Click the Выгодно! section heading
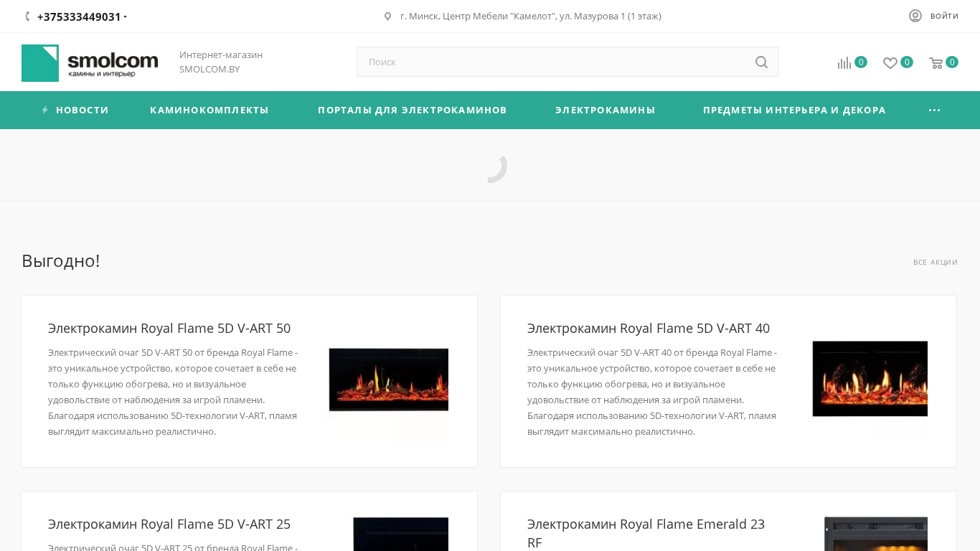Screen dimensions: 980x551 click(x=61, y=260)
